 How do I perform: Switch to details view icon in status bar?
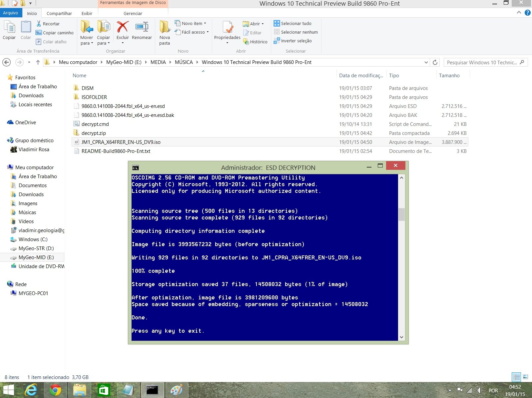pyautogui.click(x=516, y=377)
